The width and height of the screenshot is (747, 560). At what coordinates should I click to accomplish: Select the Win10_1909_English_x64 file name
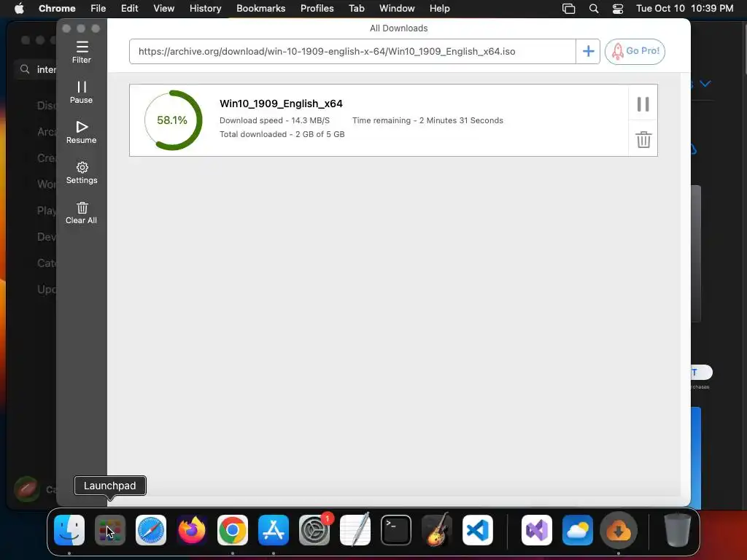pyautogui.click(x=281, y=104)
